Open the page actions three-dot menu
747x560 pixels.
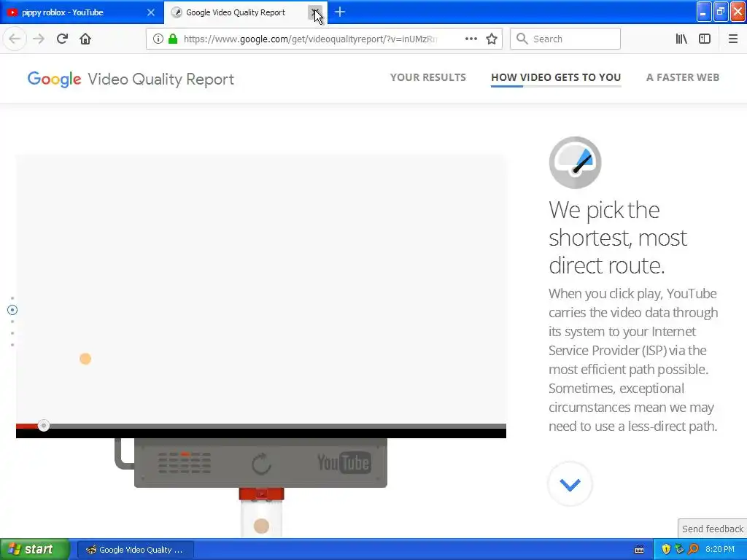click(x=471, y=39)
